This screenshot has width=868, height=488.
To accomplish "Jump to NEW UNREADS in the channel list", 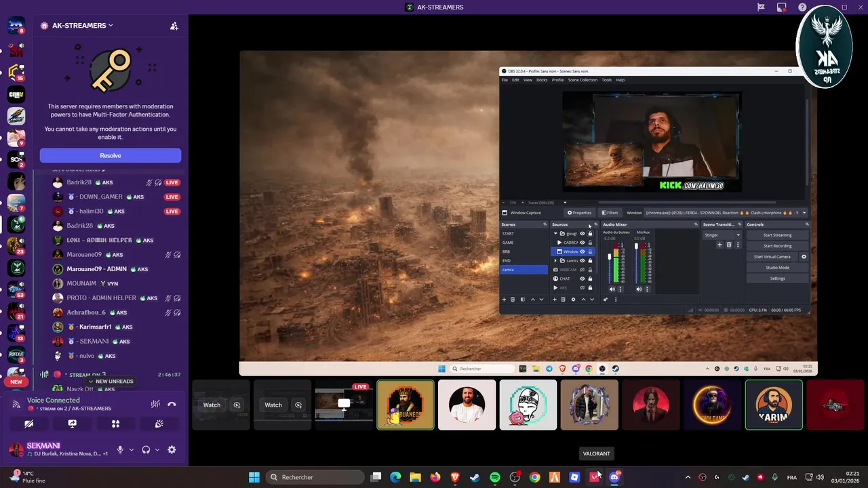I will click(x=111, y=382).
